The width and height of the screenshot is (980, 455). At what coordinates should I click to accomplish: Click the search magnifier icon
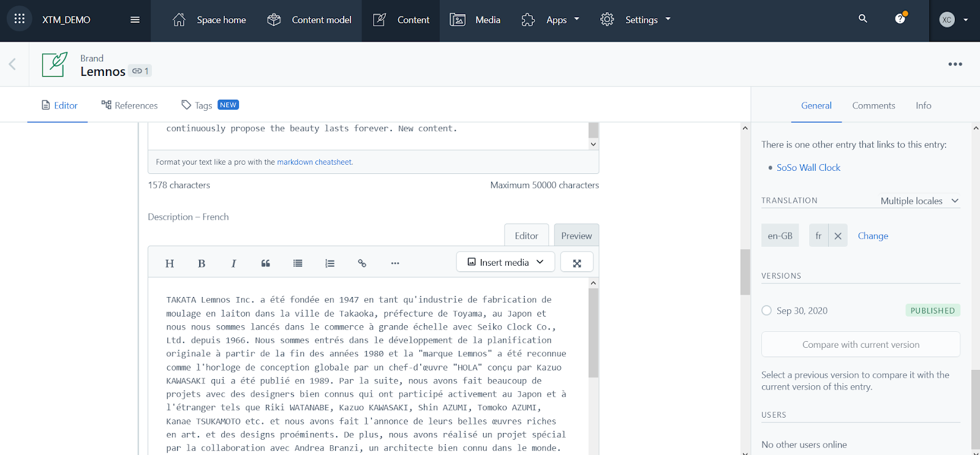(x=863, y=19)
